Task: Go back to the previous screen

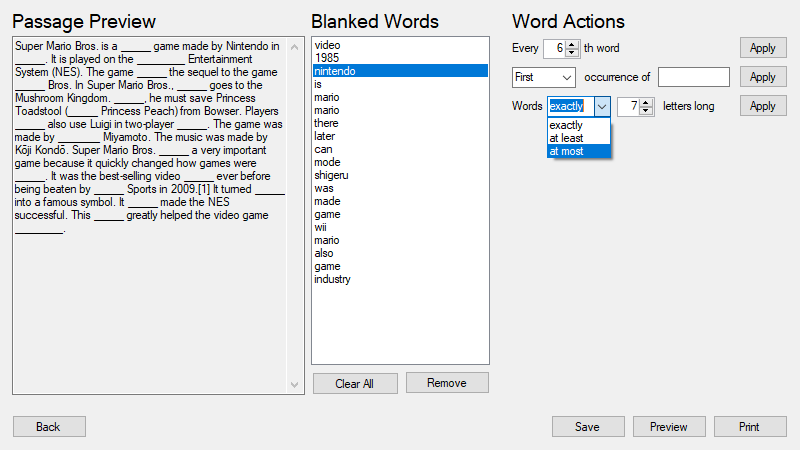Action: 49,427
